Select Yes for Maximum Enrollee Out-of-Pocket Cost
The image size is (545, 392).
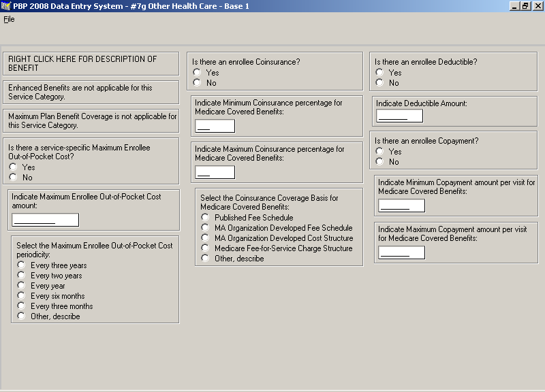click(x=13, y=167)
